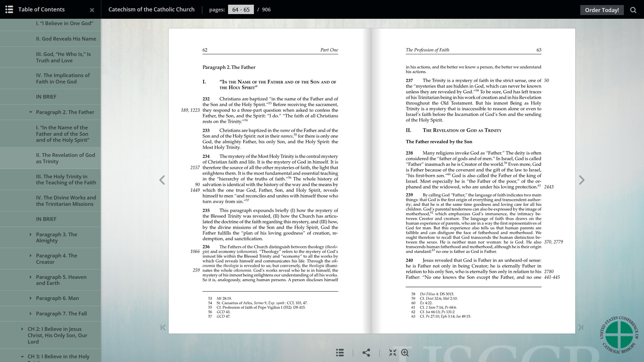Go to the previous page arrow
The width and height of the screenshot is (644, 362).
point(162,180)
